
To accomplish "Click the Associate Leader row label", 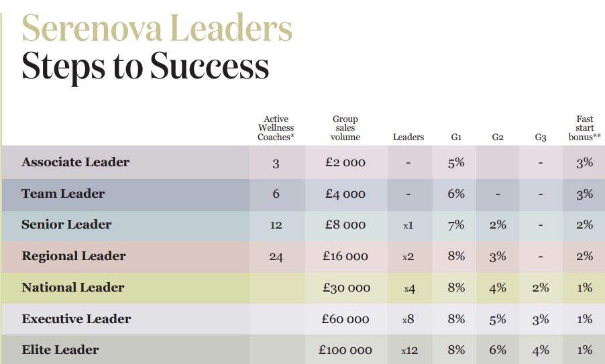I will [x=76, y=162].
